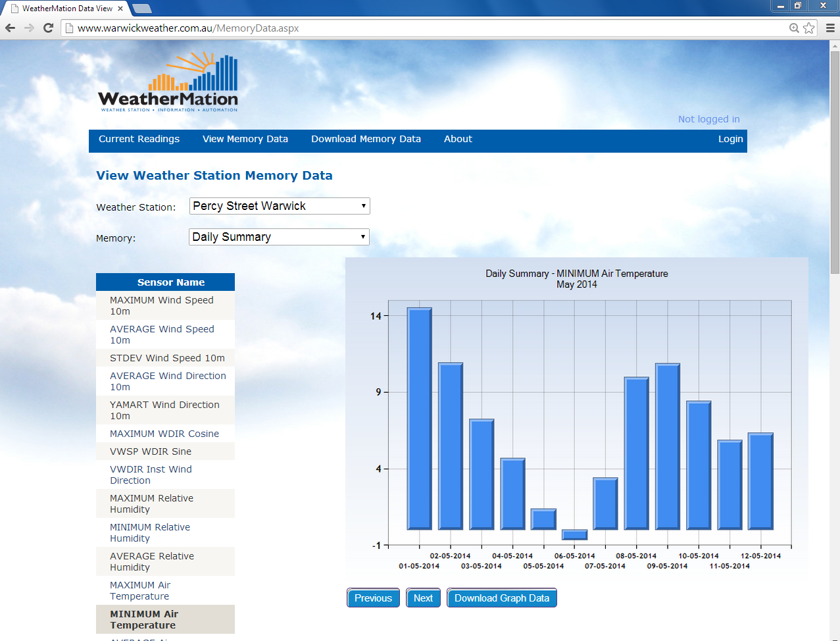Go to Download Memory Data page

(x=366, y=139)
